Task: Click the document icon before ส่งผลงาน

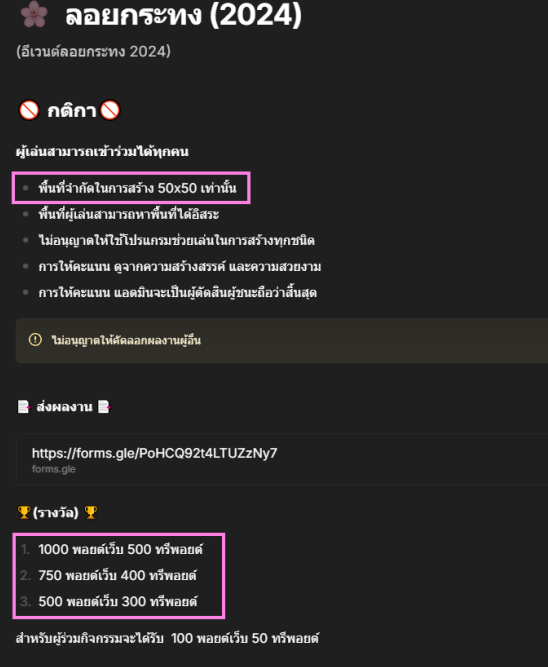Action: (24, 407)
